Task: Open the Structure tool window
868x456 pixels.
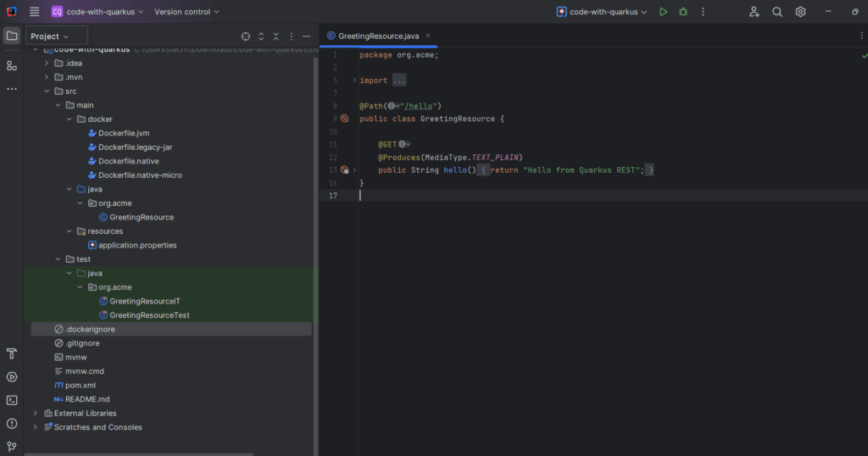Action: (x=12, y=66)
